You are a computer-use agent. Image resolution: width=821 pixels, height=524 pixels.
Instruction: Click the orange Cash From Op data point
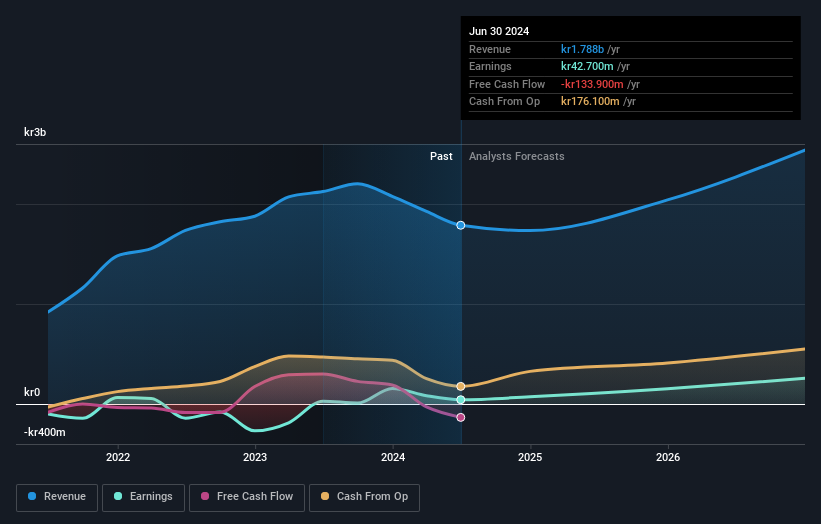pos(461,386)
